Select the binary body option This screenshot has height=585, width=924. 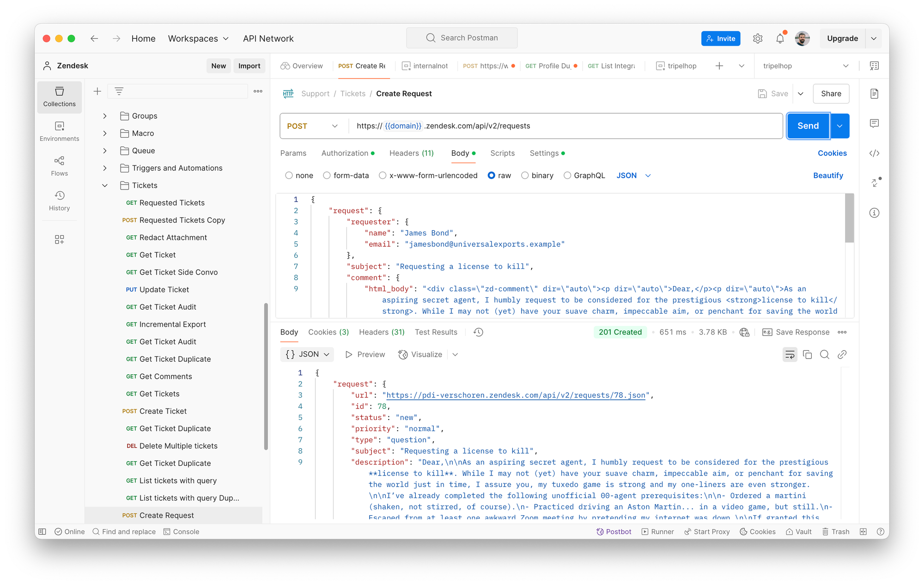point(525,176)
